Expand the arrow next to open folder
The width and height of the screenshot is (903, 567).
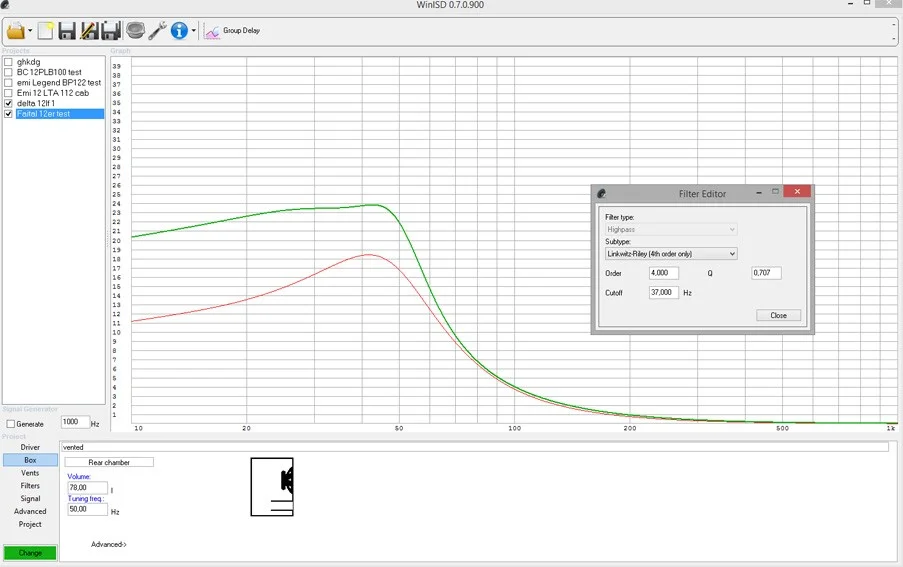point(31,32)
